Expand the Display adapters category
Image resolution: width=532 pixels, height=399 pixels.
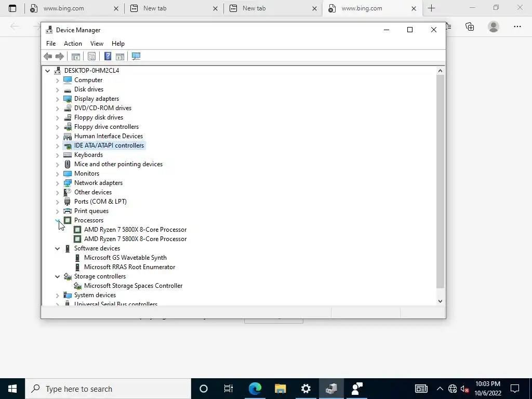[x=57, y=99]
